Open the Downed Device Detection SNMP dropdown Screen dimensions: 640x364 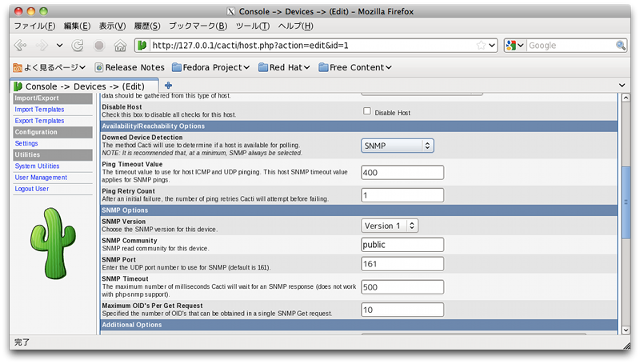click(x=398, y=146)
